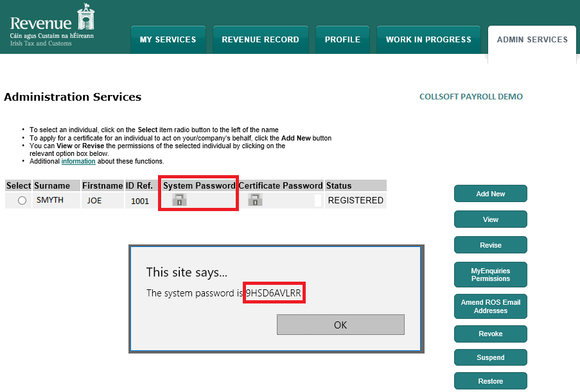
Task: Switch to the Revenue Record tab
Action: pos(260,40)
